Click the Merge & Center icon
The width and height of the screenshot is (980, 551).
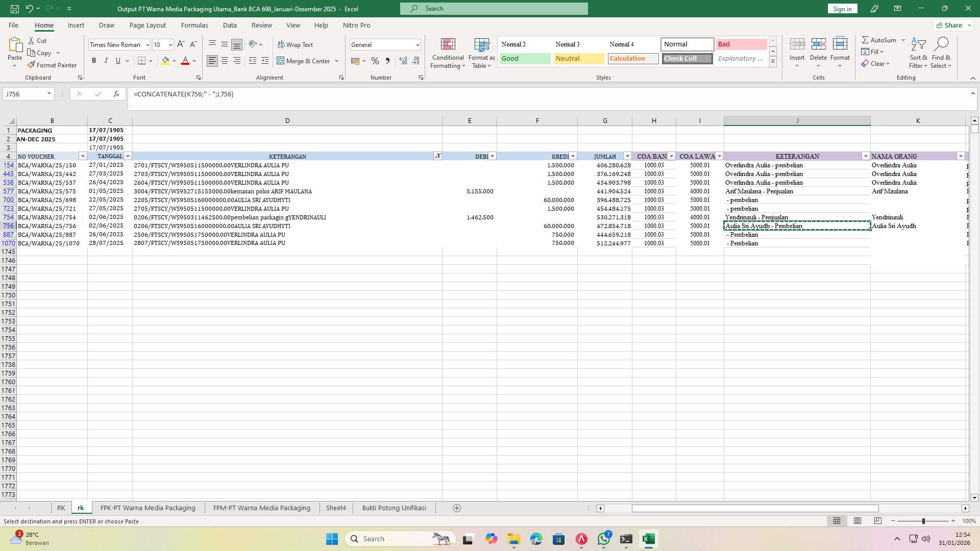click(281, 61)
